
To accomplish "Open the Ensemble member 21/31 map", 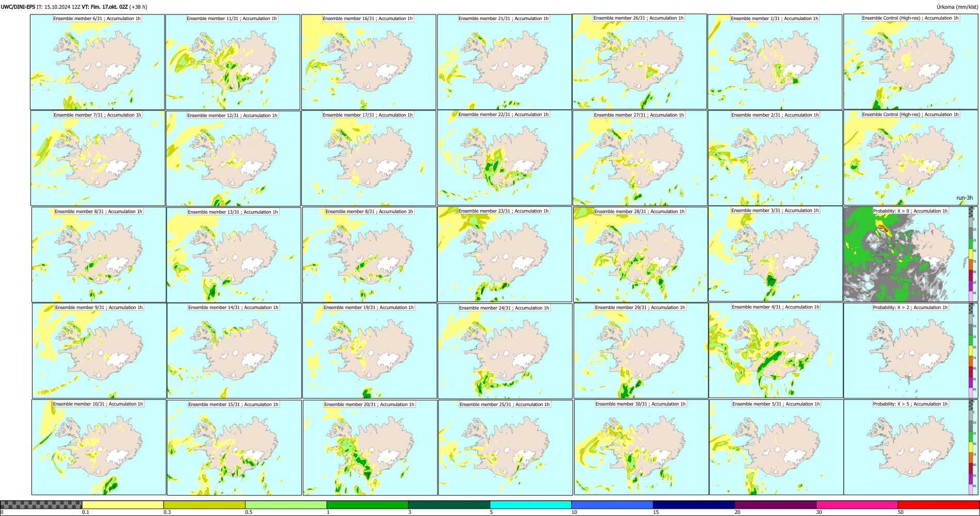I will [x=504, y=62].
